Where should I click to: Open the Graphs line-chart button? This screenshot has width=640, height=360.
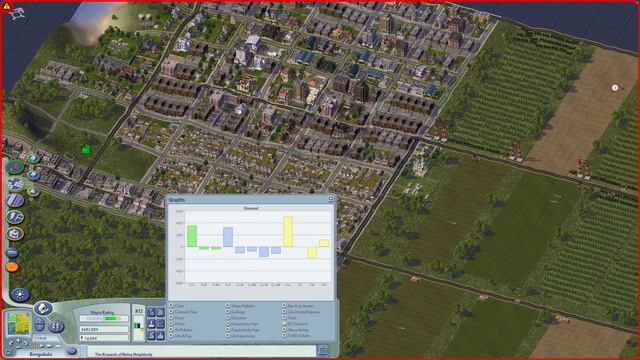click(x=160, y=324)
